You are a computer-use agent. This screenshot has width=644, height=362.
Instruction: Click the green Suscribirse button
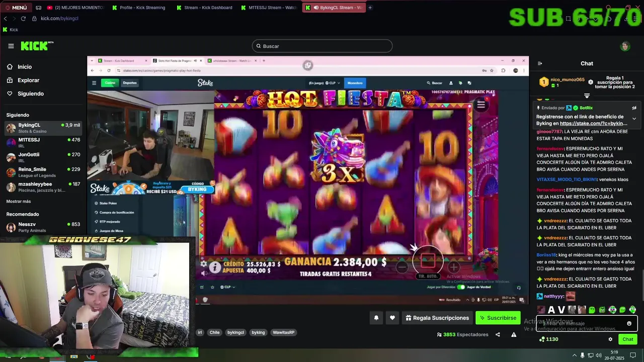coord(498,318)
